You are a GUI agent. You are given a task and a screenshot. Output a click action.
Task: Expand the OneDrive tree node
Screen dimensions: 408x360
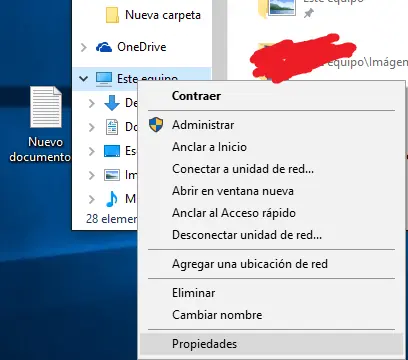[84, 47]
